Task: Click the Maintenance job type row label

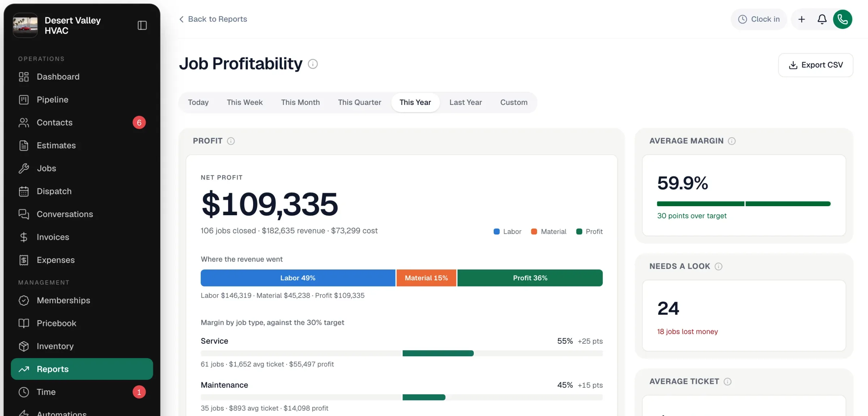Action: pos(224,385)
